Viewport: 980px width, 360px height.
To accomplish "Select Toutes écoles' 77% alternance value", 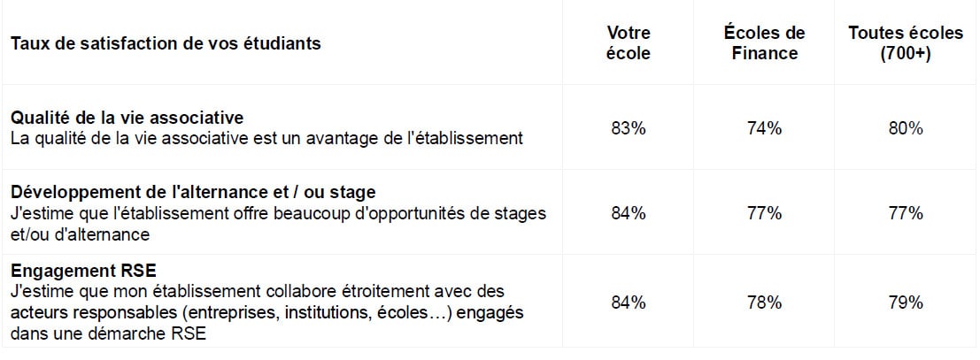I will (x=906, y=213).
